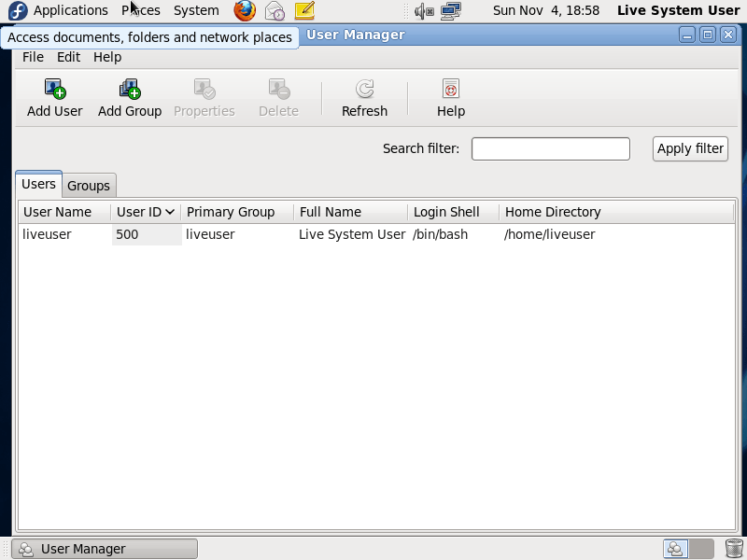Launch Firefox from the top panel

(245, 10)
